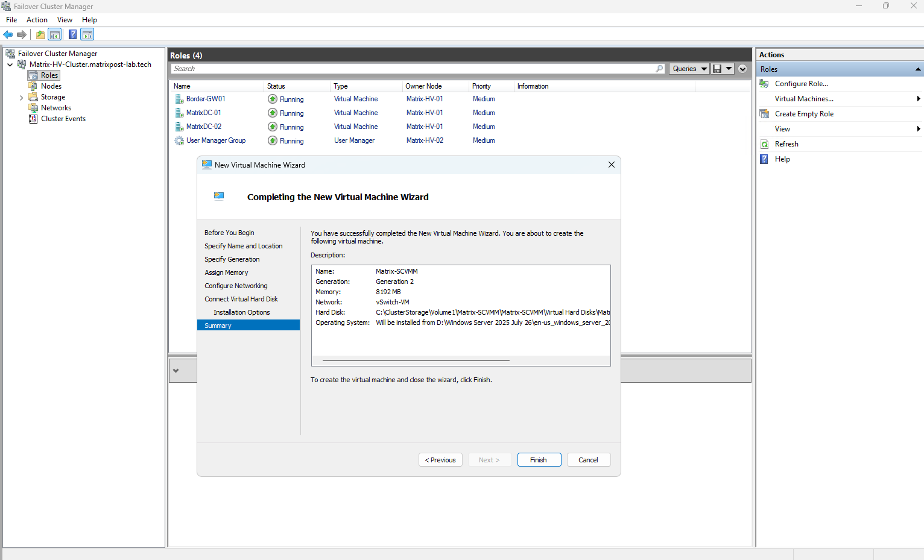Click the MatrixDC-02 virtual machine icon

coord(179,127)
